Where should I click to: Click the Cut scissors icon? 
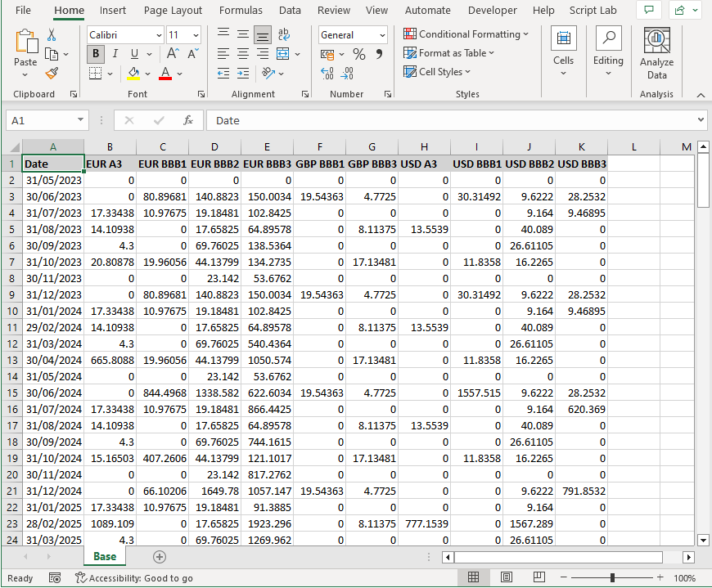tap(50, 35)
